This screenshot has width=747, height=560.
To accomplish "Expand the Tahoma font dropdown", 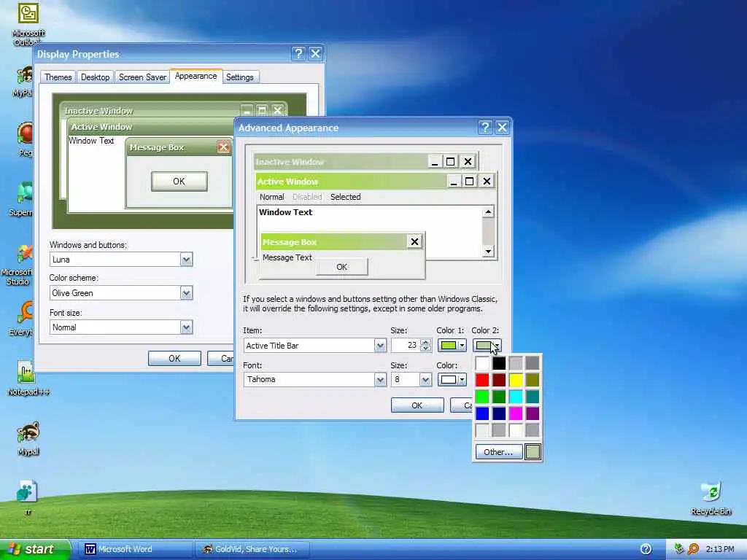I will pos(379,379).
